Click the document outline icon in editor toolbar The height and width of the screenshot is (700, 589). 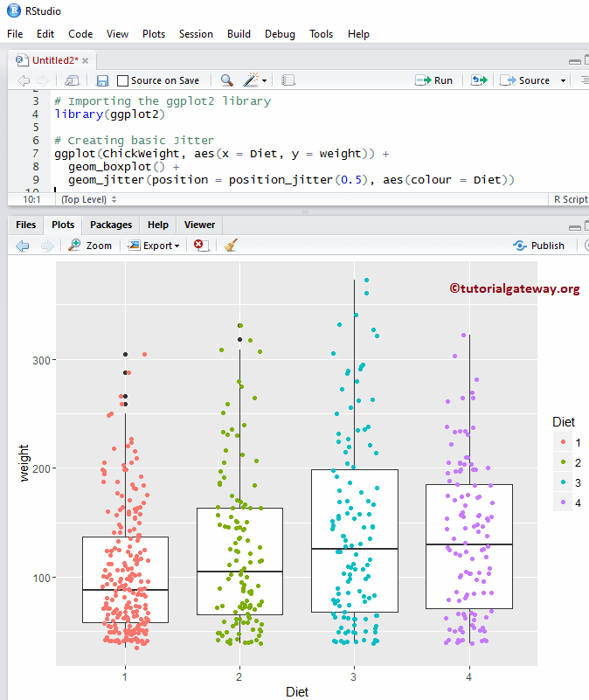click(x=584, y=80)
